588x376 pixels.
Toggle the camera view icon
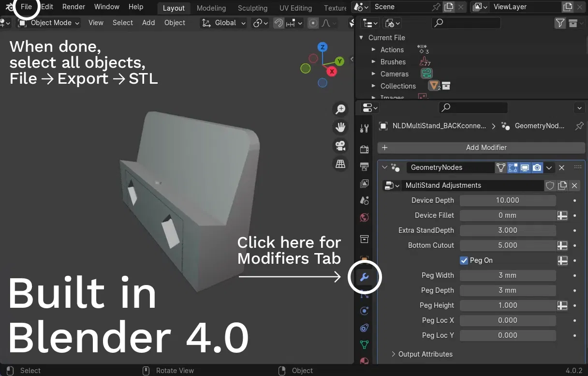coord(340,146)
